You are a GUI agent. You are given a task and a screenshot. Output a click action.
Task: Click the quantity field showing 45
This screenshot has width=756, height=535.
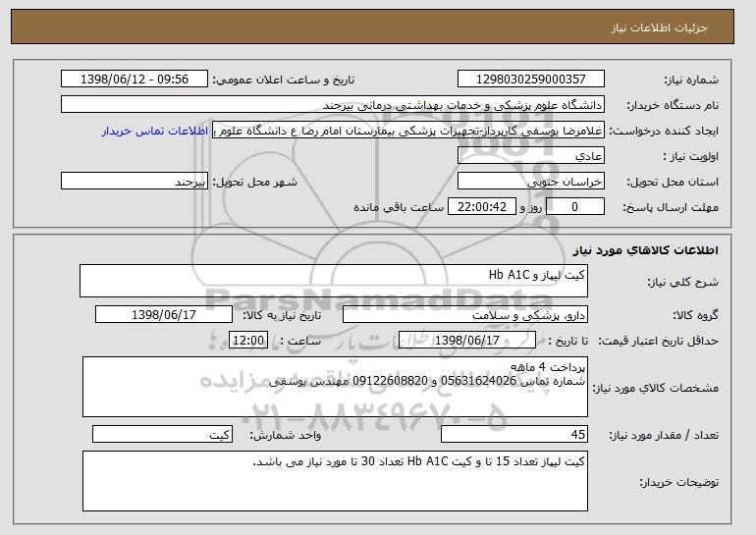pyautogui.click(x=514, y=434)
